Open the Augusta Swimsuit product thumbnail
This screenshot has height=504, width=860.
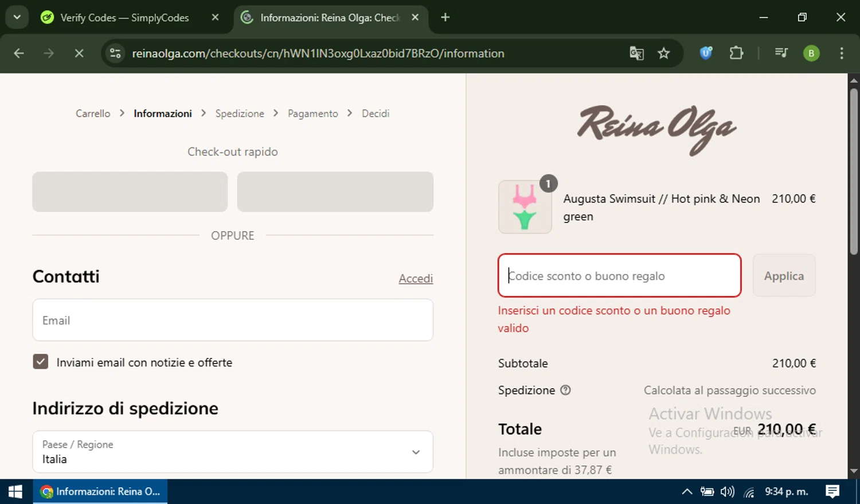click(525, 207)
